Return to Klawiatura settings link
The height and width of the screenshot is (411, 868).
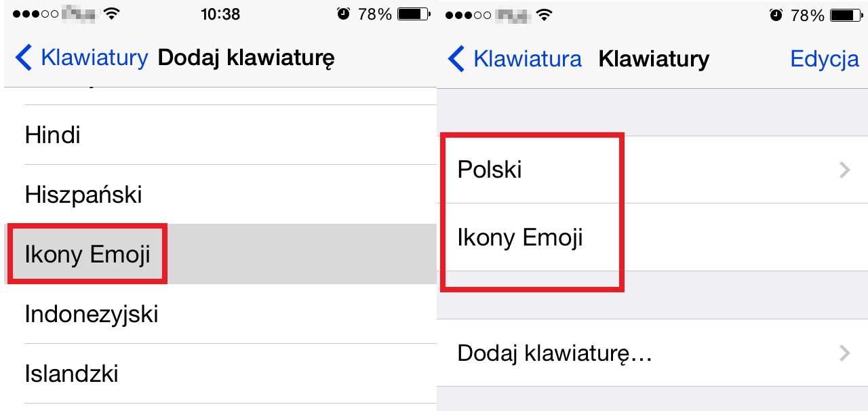[x=528, y=59]
